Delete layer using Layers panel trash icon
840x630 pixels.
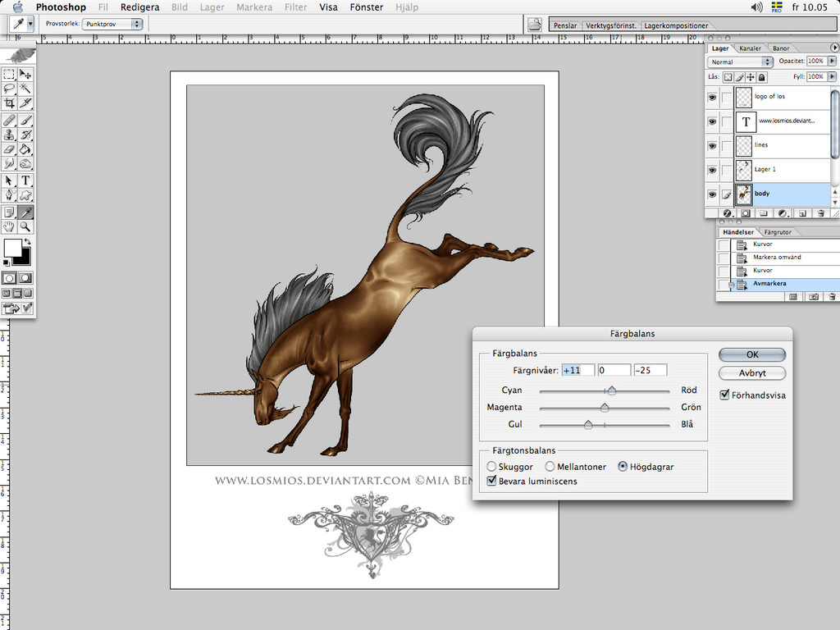(820, 213)
